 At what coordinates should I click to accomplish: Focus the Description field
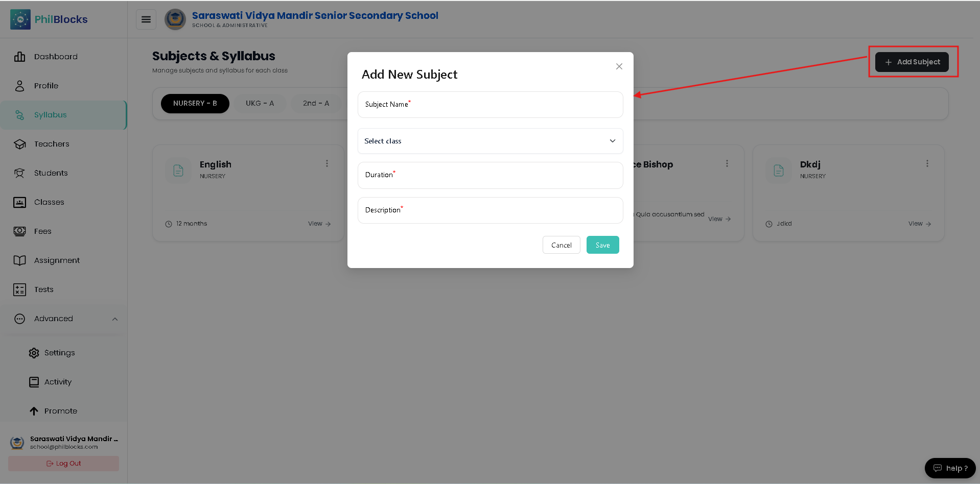[x=491, y=210]
